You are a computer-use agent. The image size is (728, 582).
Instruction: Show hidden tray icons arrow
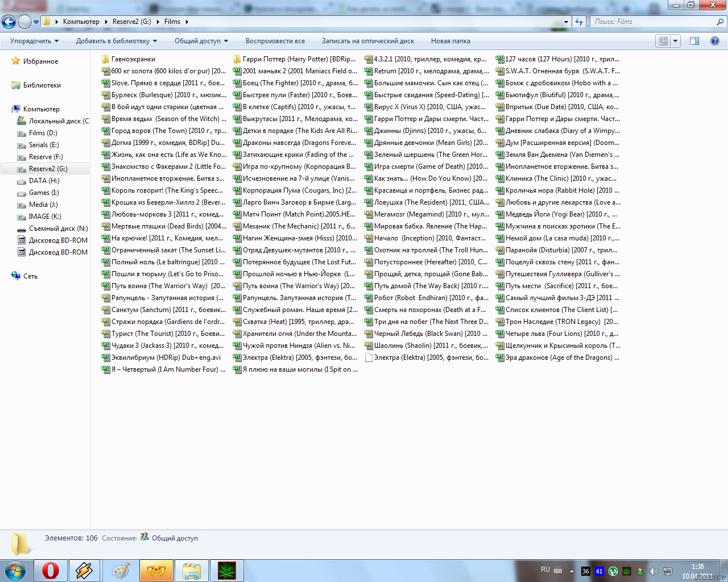click(x=572, y=571)
